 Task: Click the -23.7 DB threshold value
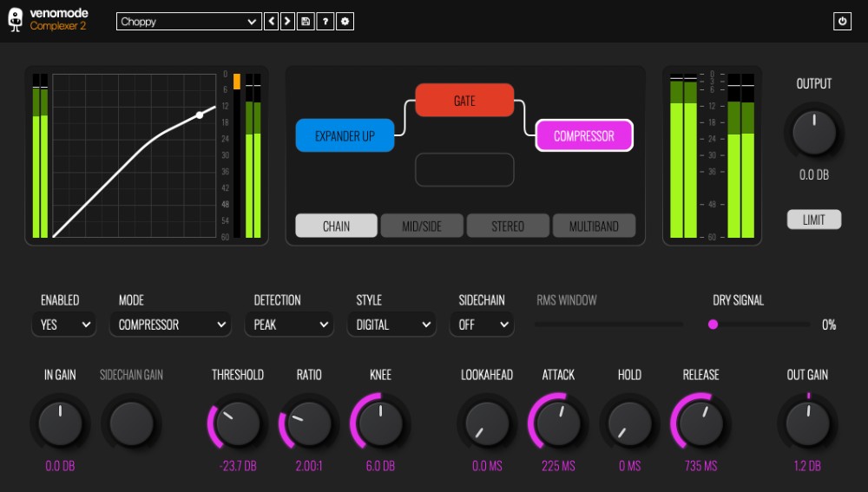tap(238, 466)
